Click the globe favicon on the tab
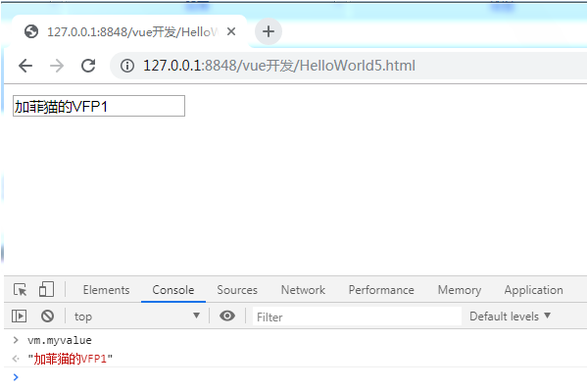Image resolution: width=588 pixels, height=390 pixels. click(x=31, y=31)
